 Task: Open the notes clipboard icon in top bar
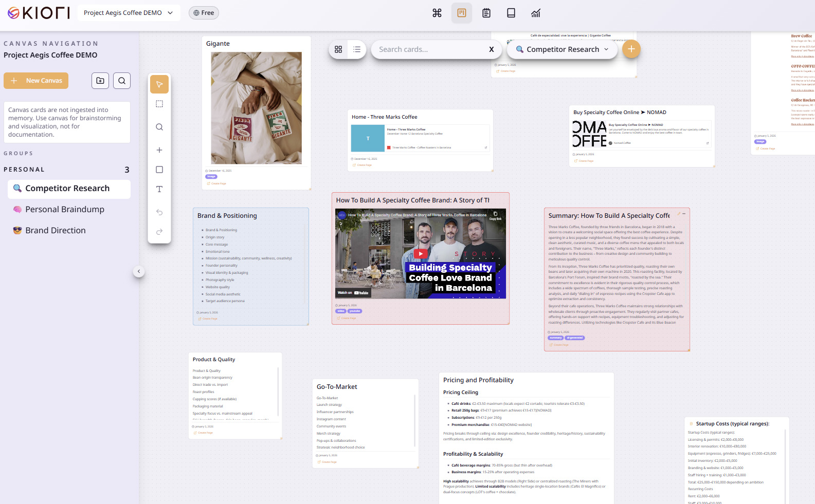pyautogui.click(x=486, y=13)
